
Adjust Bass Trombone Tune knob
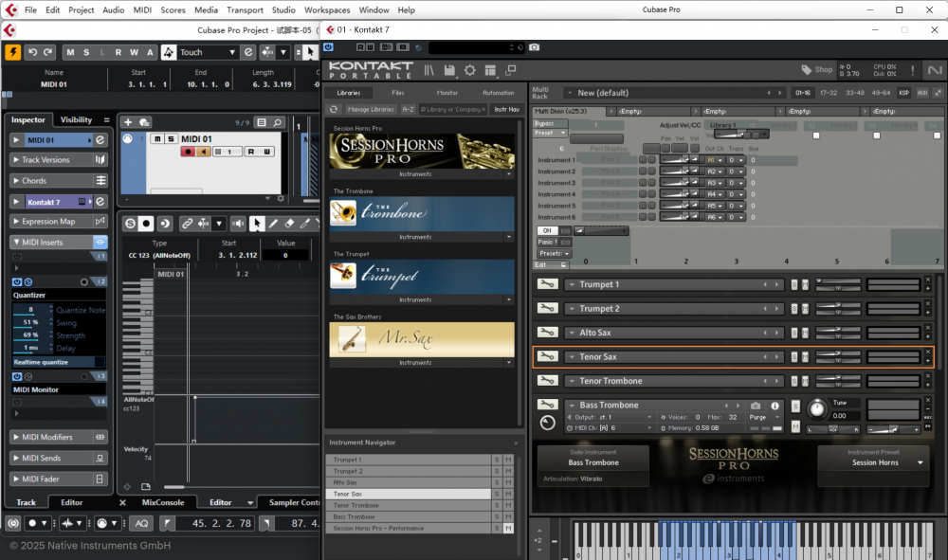click(817, 408)
